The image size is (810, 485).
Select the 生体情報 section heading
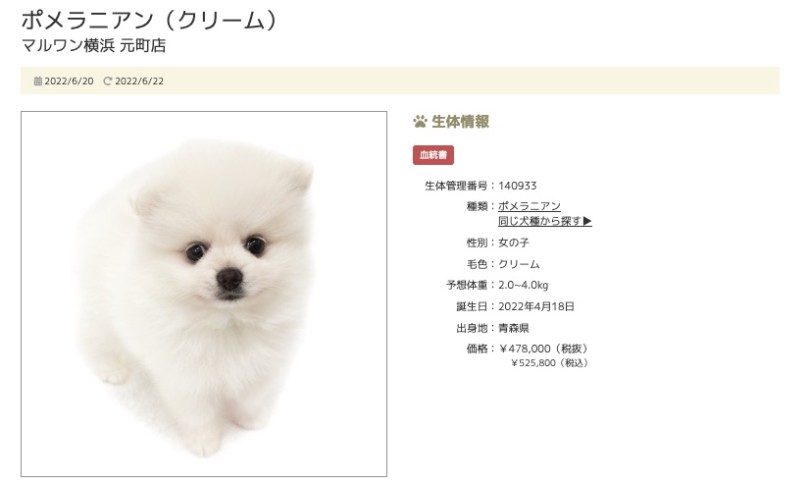(460, 122)
